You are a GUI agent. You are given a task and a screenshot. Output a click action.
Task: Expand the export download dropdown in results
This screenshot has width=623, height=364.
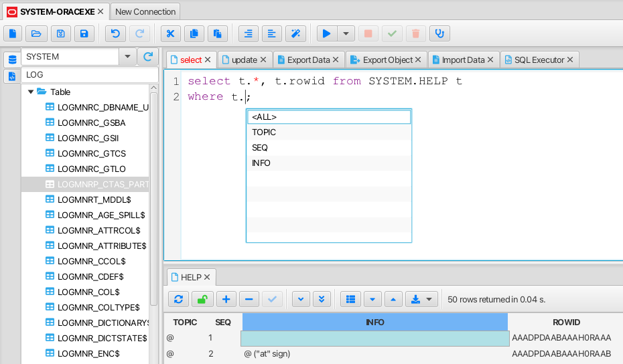[x=429, y=299]
